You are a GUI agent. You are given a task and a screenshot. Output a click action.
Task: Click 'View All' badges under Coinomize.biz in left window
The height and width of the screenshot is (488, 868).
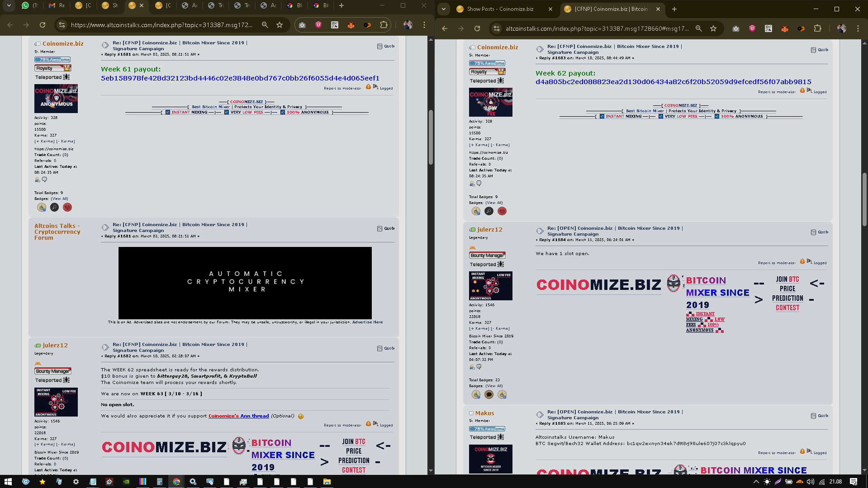click(x=59, y=199)
